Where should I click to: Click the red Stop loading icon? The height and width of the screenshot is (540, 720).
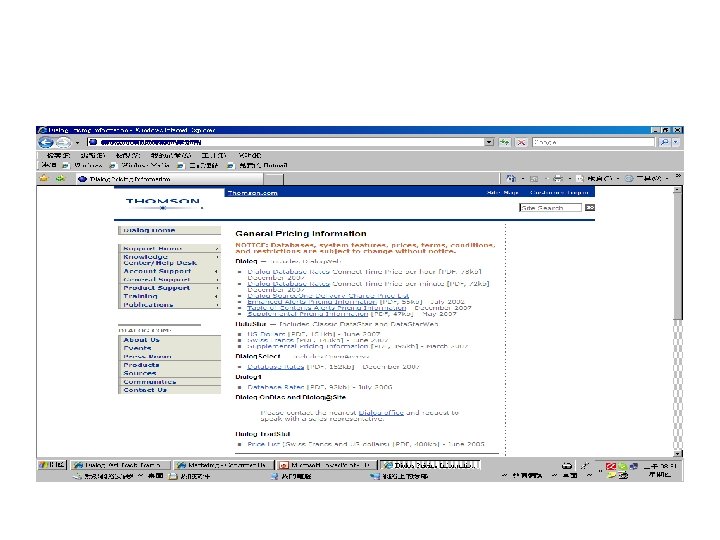pos(521,142)
